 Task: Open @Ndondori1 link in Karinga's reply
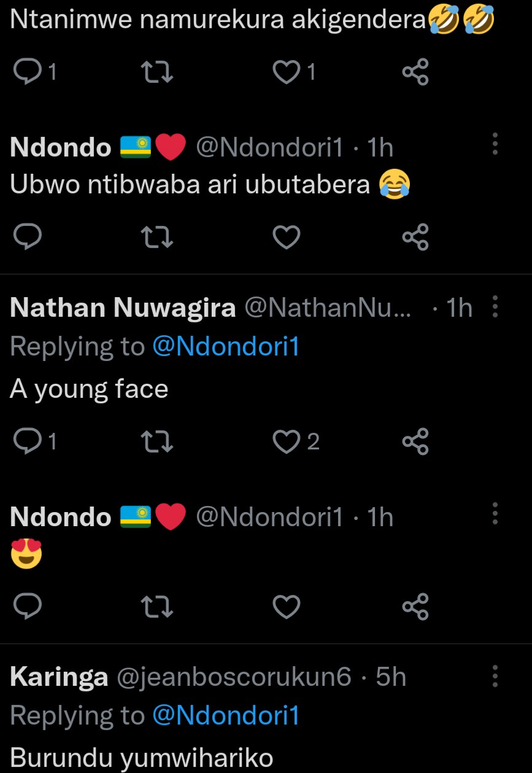click(x=225, y=716)
